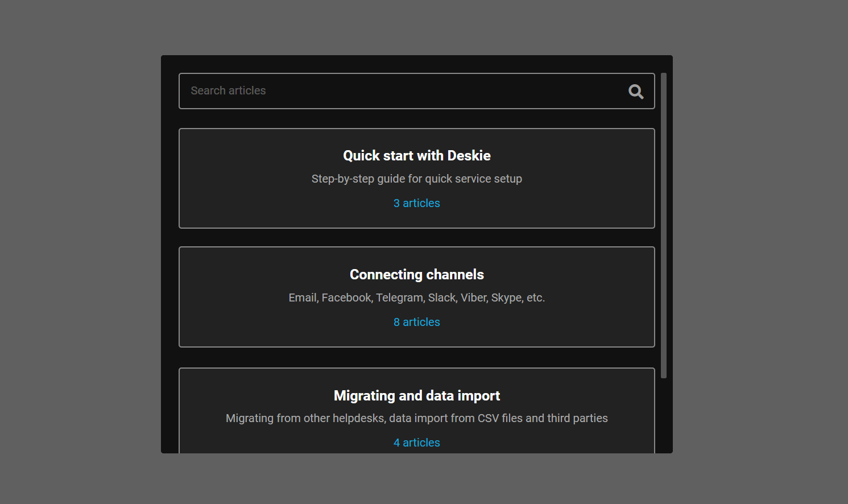Open the 3 articles link

416,203
